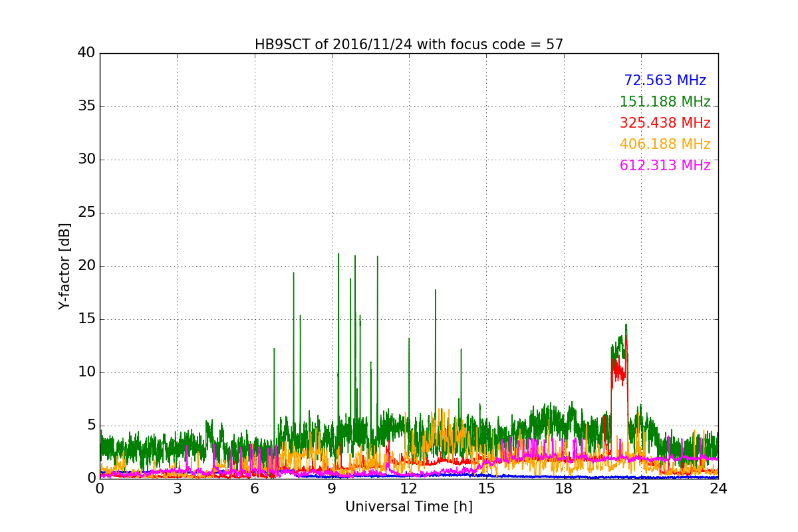Click the y-axis tick label 40

[86, 53]
